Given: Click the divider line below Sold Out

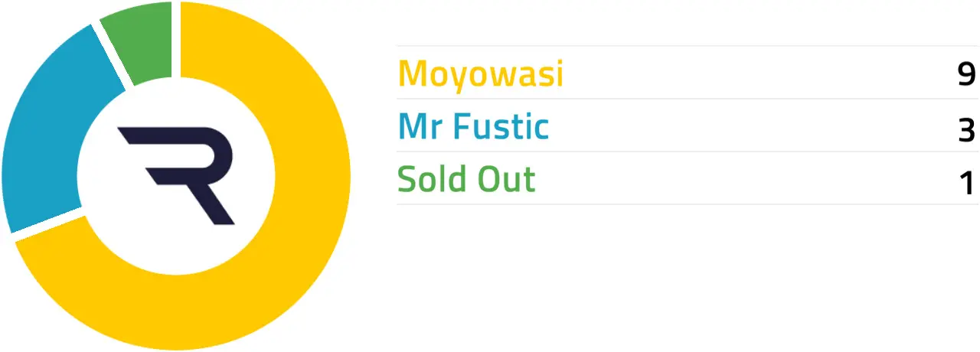Looking at the screenshot, I should [687, 204].
